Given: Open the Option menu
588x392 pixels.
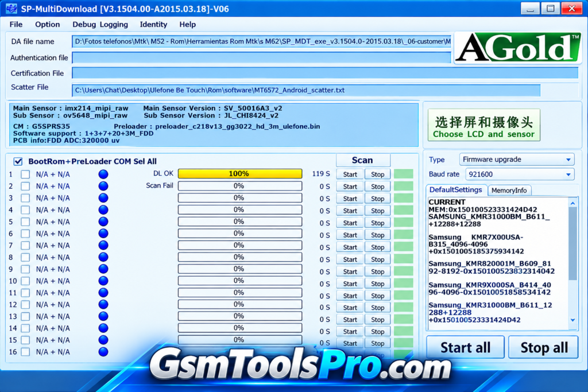Looking at the screenshot, I should point(47,24).
